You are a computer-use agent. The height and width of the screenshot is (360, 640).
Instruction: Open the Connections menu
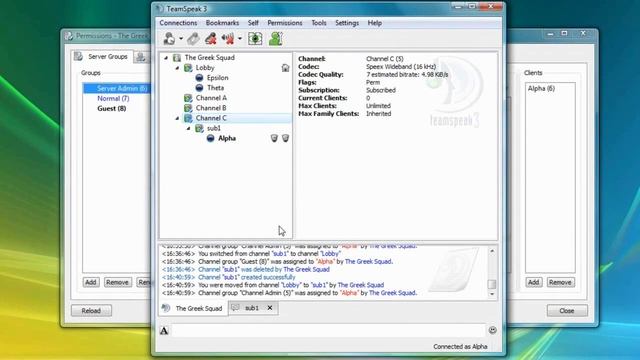[178, 23]
